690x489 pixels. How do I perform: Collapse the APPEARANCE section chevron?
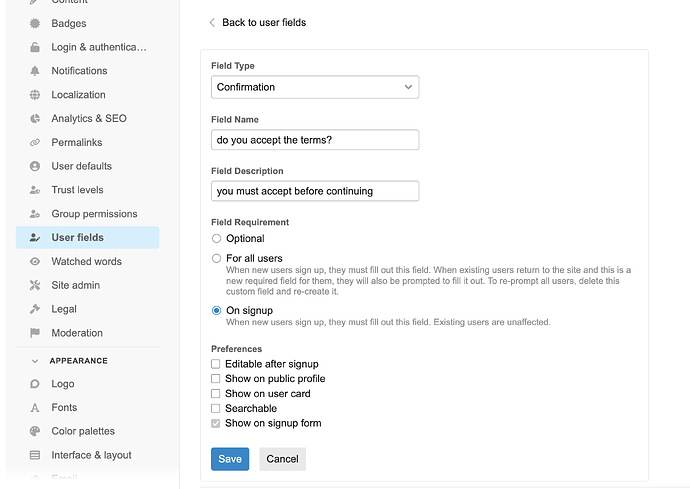[35, 361]
